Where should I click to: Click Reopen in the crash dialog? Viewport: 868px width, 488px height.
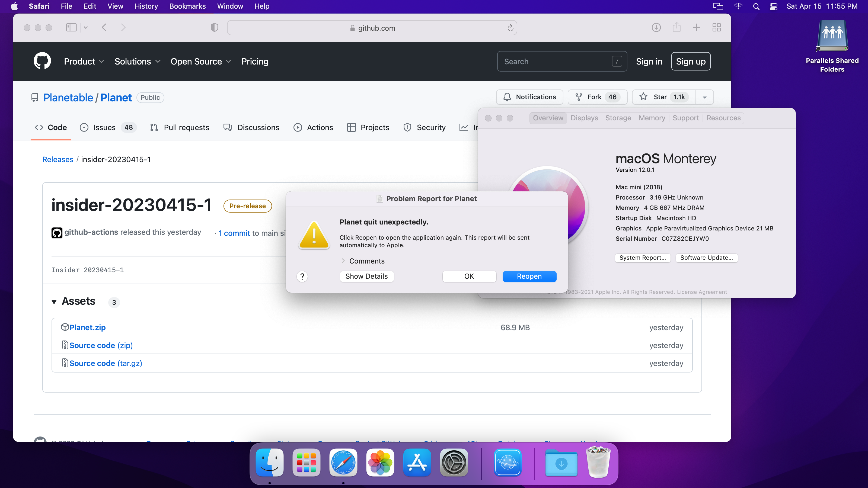(529, 276)
